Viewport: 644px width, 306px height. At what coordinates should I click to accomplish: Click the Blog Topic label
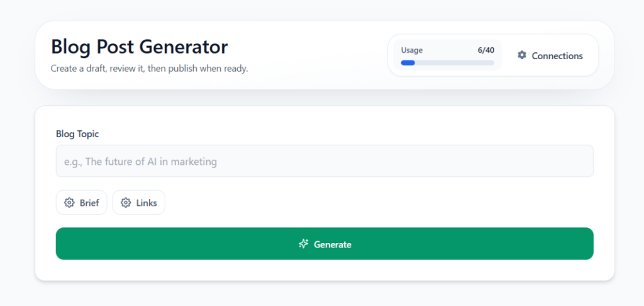[77, 134]
